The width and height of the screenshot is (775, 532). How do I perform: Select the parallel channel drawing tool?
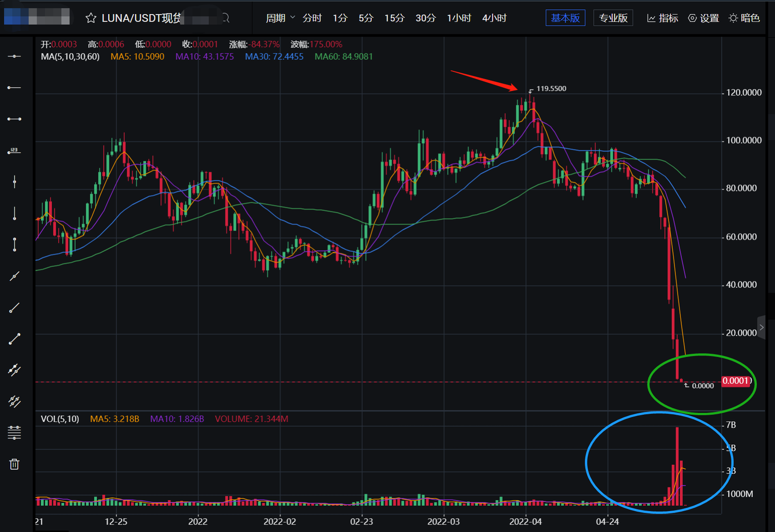(x=15, y=370)
